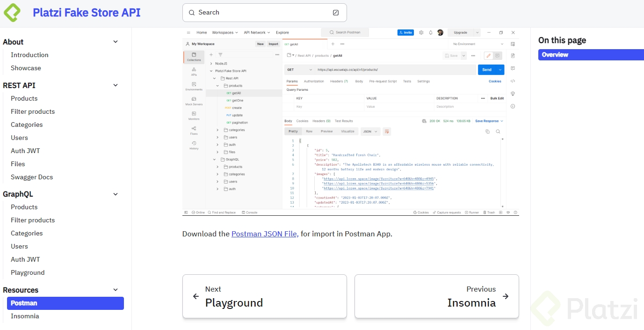Open the Files page
The width and height of the screenshot is (644, 330).
[x=18, y=164]
